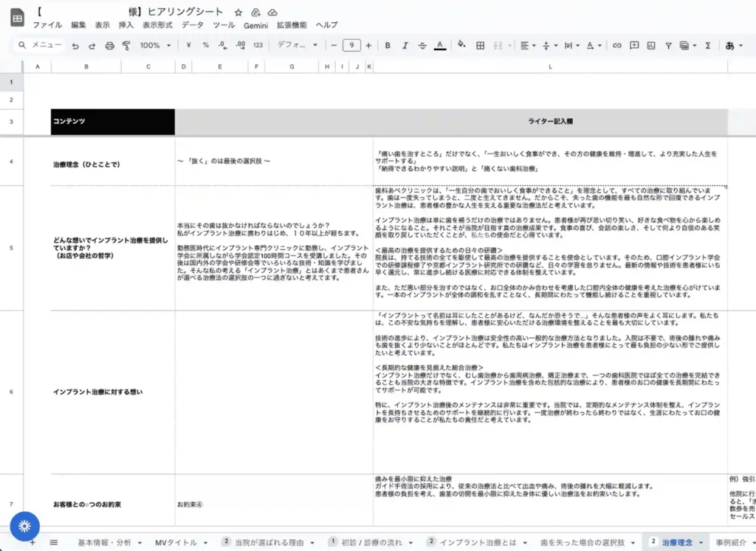The width and height of the screenshot is (756, 551).
Task: Open the font family dropdown
Action: pyautogui.click(x=297, y=45)
